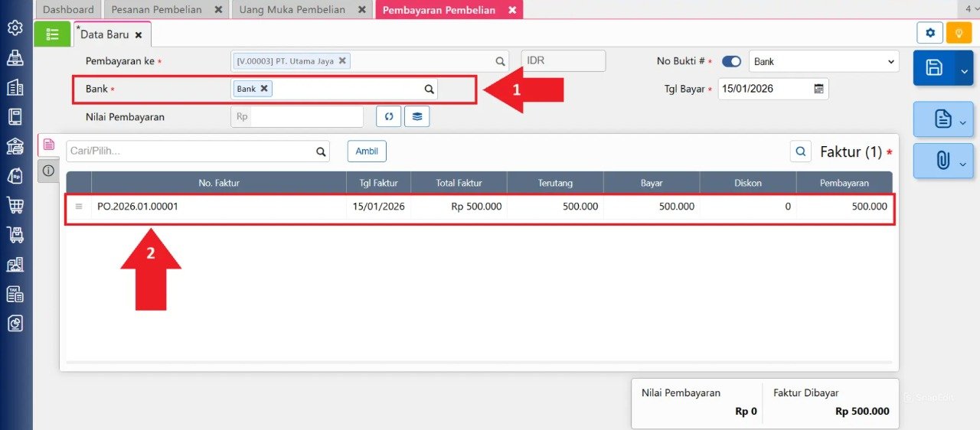Image resolution: width=980 pixels, height=430 pixels.
Task: Open the calendar icon in Tgl Bayar
Action: [x=818, y=89]
